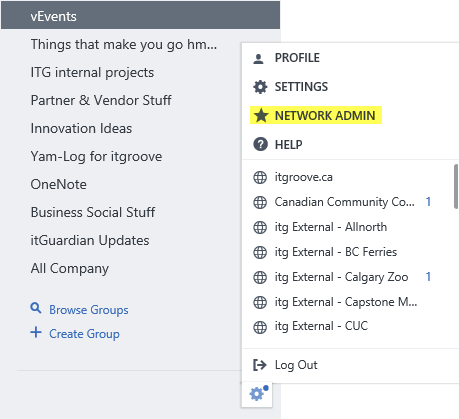This screenshot has height=419, width=459.
Task: Click the Help question mark icon
Action: coord(260,145)
